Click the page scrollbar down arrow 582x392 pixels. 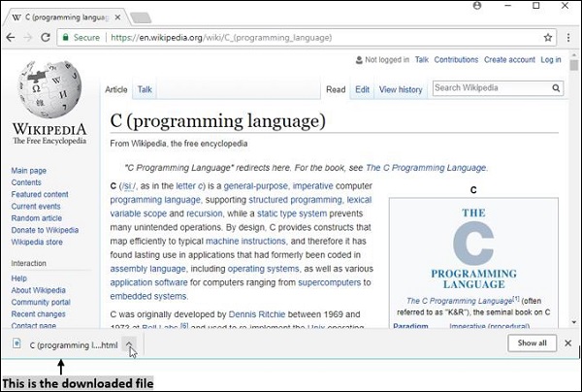pos(574,322)
